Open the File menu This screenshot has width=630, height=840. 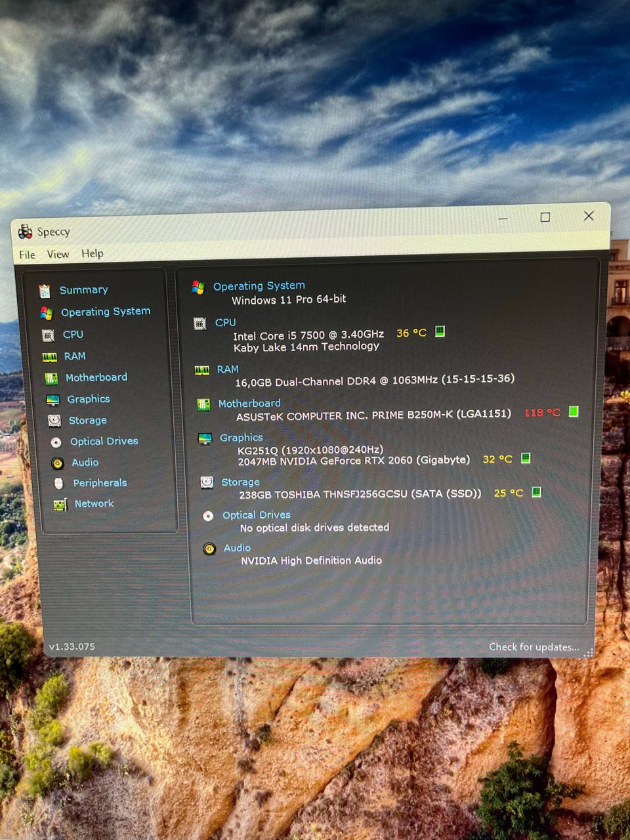[28, 255]
